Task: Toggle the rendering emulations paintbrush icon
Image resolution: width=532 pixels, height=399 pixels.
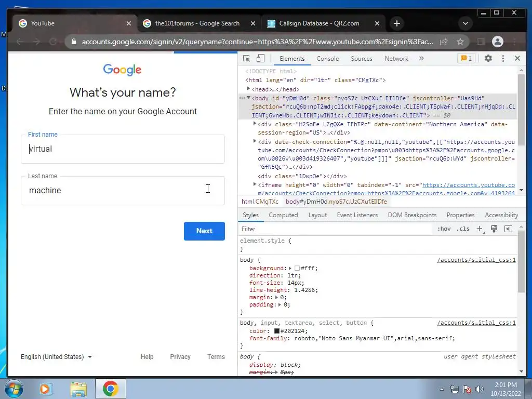Action: (494, 229)
